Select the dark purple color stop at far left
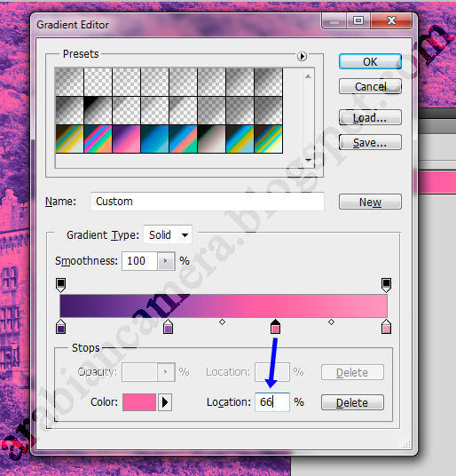The image size is (456, 476). 61,327
